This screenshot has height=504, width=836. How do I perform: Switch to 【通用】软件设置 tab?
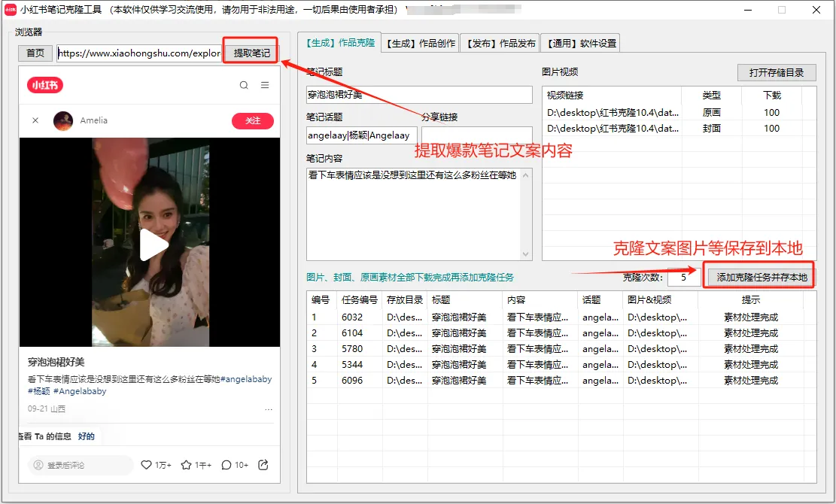click(579, 43)
